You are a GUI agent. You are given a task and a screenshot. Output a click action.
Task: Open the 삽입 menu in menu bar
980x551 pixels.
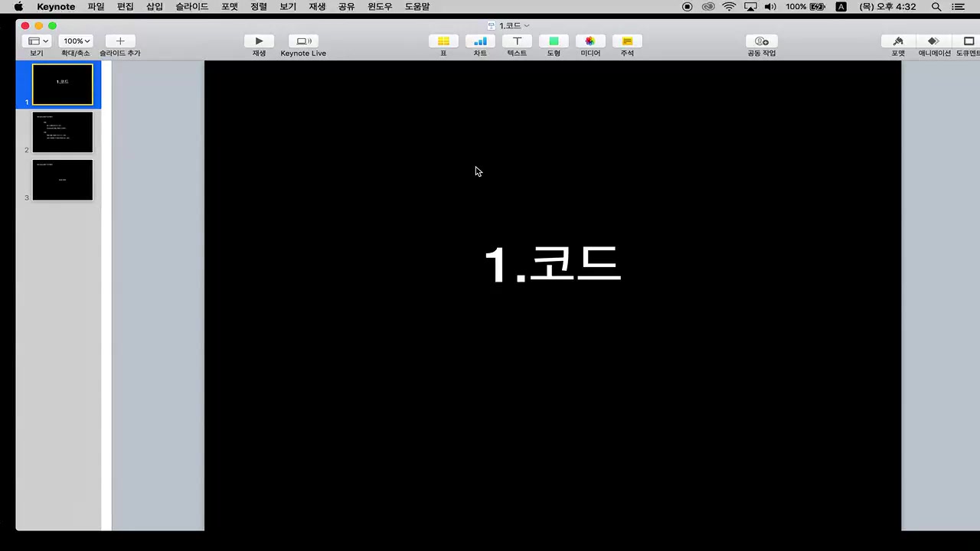click(155, 7)
